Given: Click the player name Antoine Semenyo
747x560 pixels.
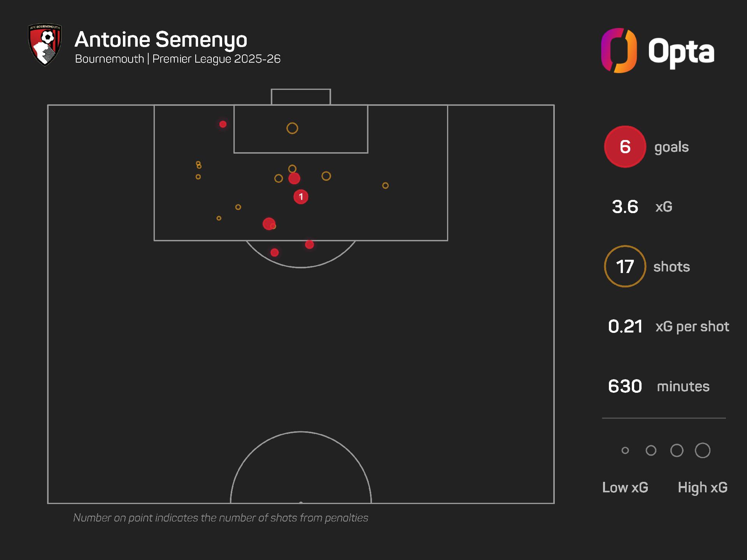Looking at the screenshot, I should click(161, 40).
